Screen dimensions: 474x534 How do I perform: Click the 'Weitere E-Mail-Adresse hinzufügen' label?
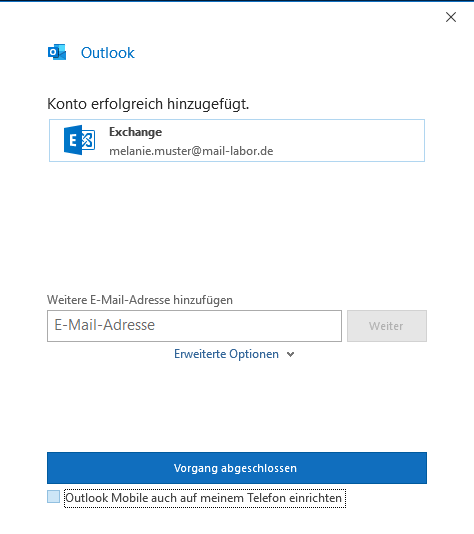(x=140, y=300)
